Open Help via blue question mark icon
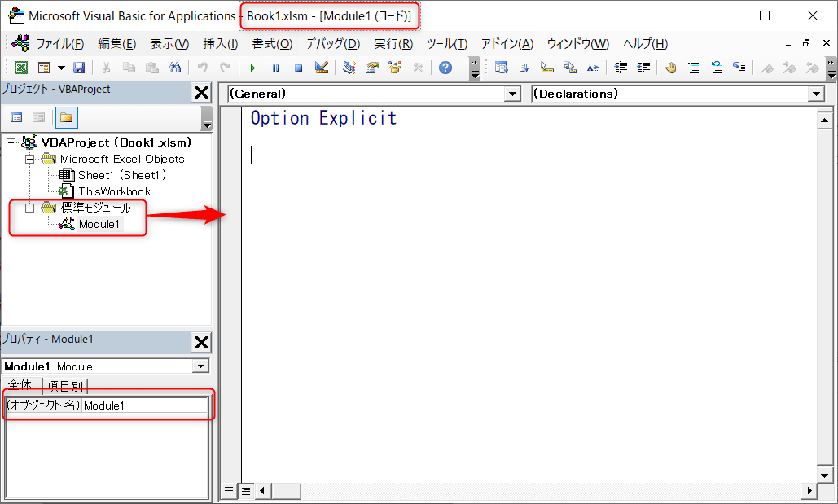The width and height of the screenshot is (838, 504). point(445,68)
